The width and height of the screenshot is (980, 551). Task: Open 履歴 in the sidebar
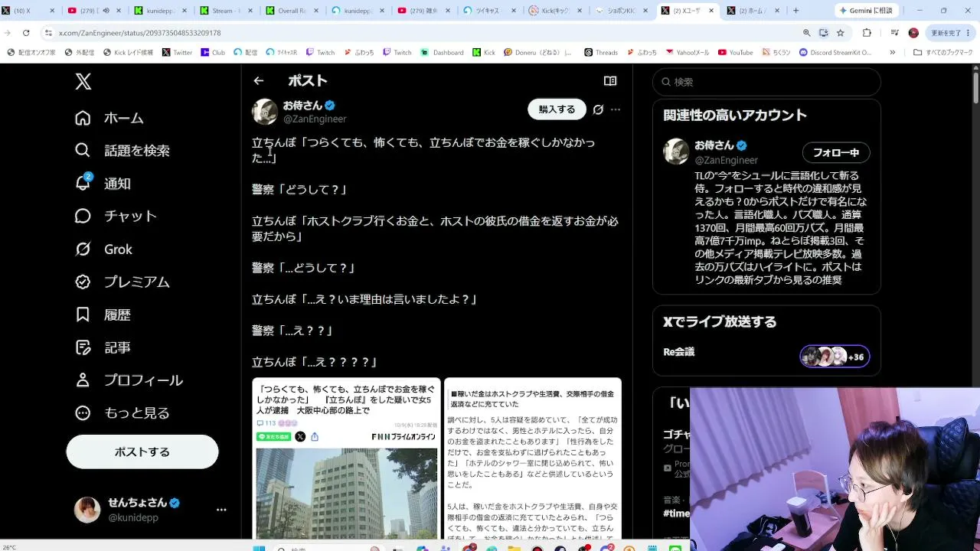[x=103, y=315]
